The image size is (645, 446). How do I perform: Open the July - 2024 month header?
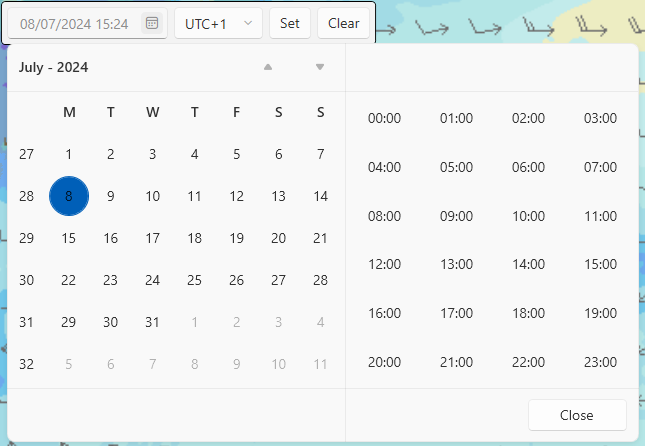click(53, 67)
